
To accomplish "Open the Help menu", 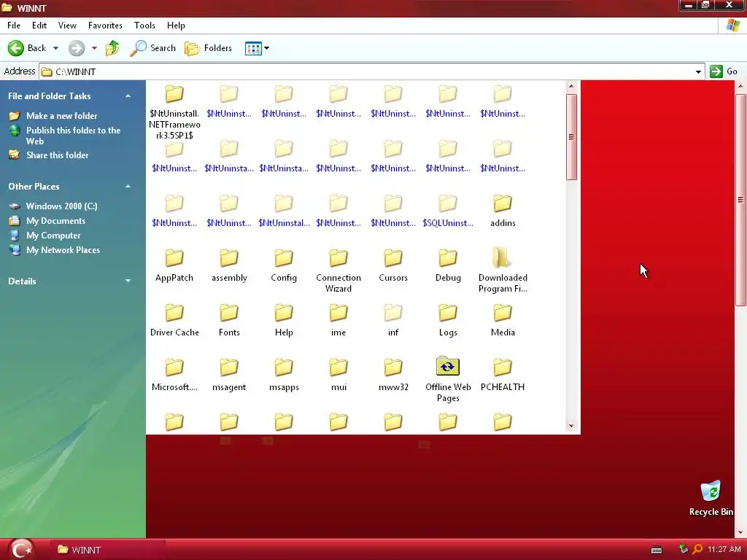I will click(176, 26).
